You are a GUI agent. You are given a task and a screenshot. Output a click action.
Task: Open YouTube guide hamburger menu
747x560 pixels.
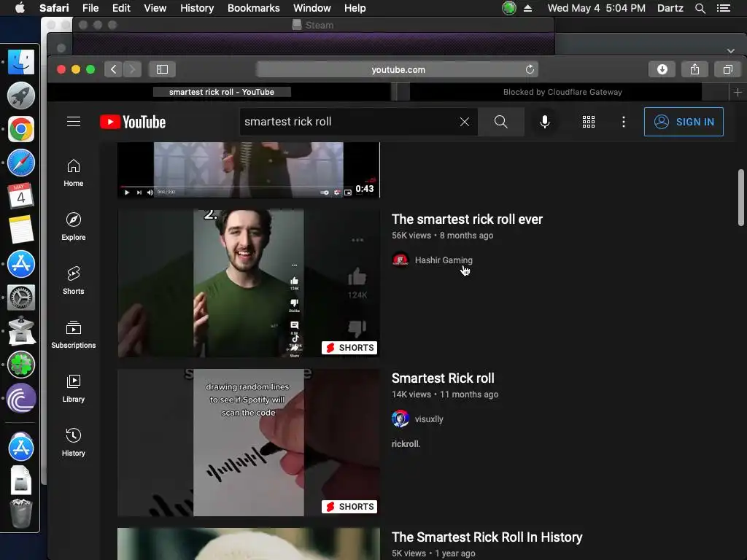coord(74,122)
